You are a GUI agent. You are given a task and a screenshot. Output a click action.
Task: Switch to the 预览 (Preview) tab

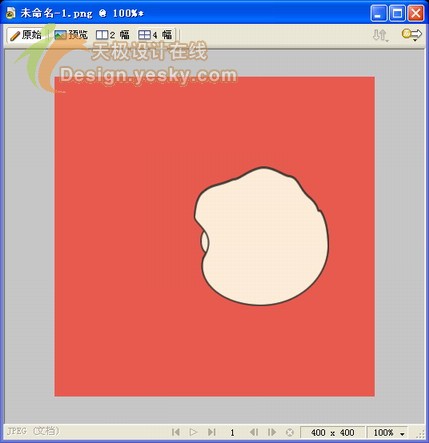[x=71, y=35]
